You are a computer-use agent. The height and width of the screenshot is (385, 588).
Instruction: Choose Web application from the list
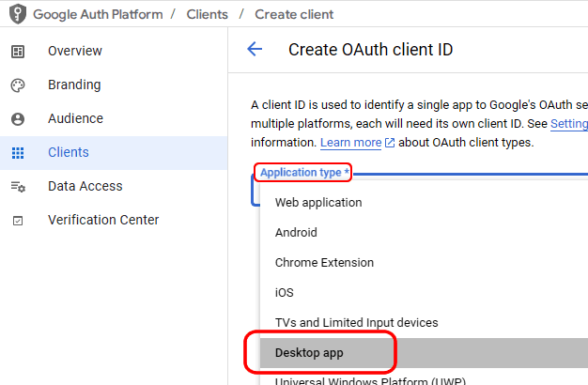coord(424,203)
